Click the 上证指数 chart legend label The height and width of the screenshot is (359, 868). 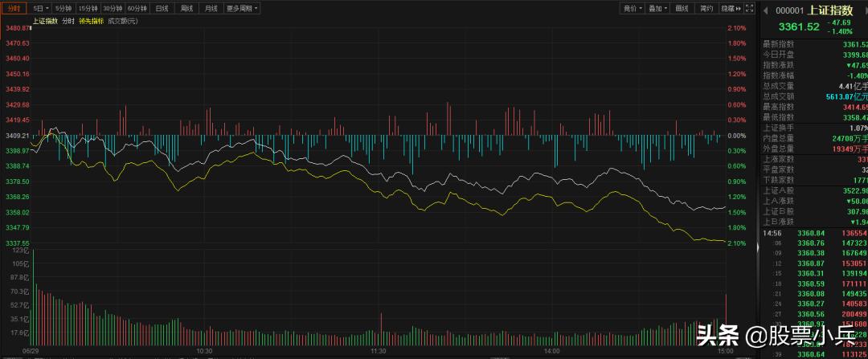[45, 21]
